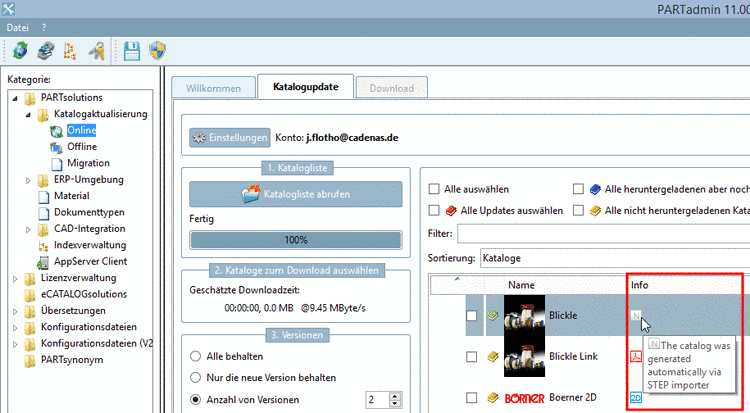
Task: Click the icon beside Indexverwaltung
Action: pos(44,246)
